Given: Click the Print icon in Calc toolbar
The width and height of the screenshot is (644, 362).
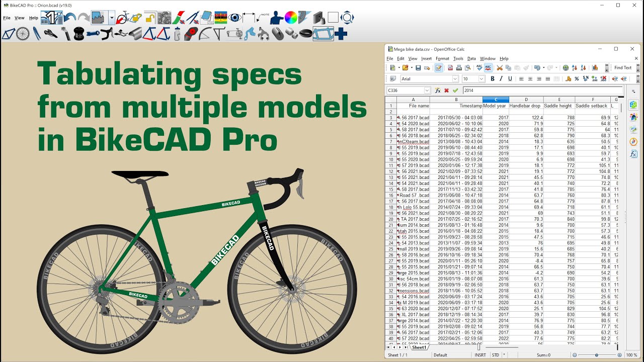Looking at the screenshot, I should (x=459, y=68).
